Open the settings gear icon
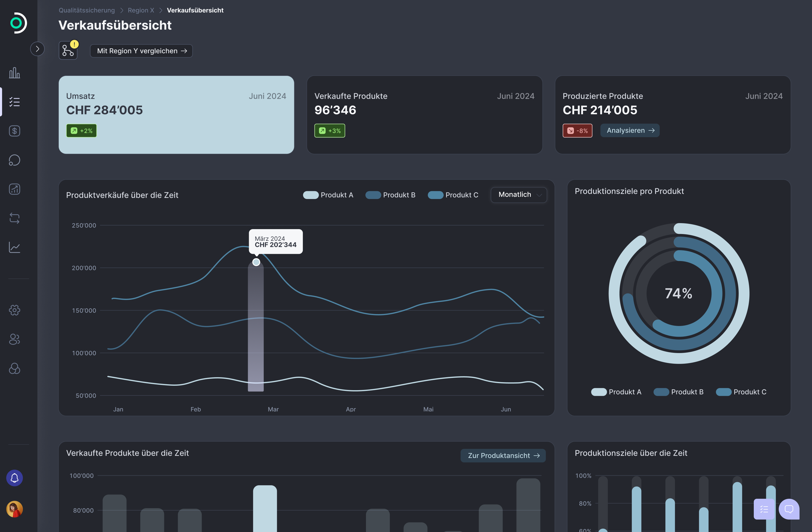The image size is (812, 532). (14, 310)
